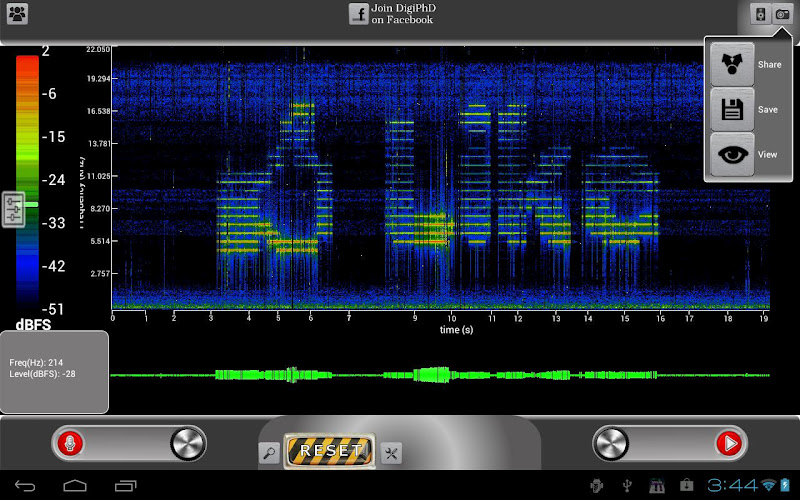
Task: Click the Level(dBFS): -28 readout
Action: pos(42,374)
